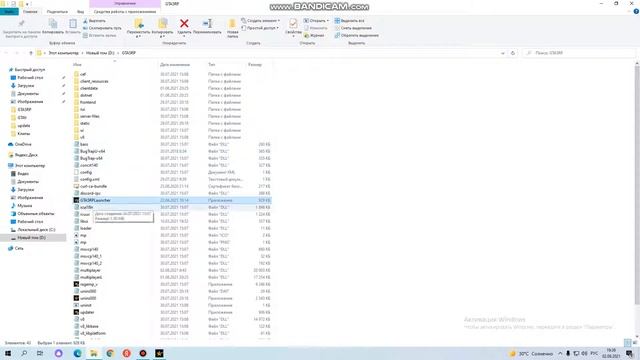The image size is (640, 360).
Task: Select the curl-ca-bundle certificate file
Action: point(93,186)
